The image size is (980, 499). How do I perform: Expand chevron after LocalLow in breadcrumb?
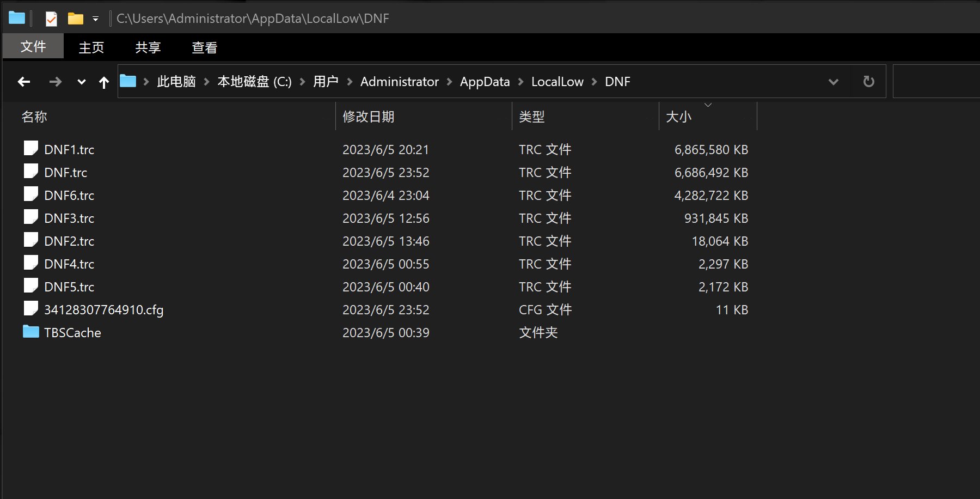pos(594,82)
